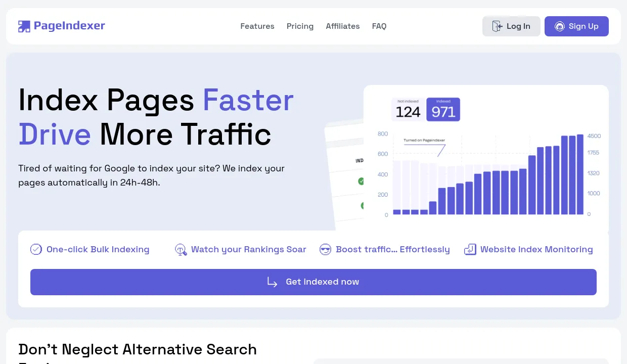Viewport: 627px width, 364px height.
Task: Navigate to the Affiliates section
Action: (x=343, y=26)
